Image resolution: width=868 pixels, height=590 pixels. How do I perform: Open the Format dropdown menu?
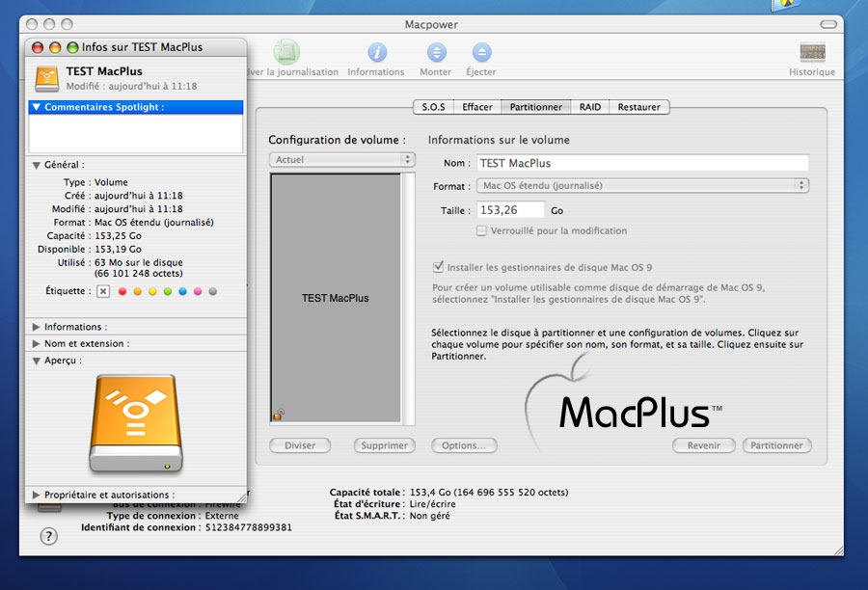click(x=642, y=185)
